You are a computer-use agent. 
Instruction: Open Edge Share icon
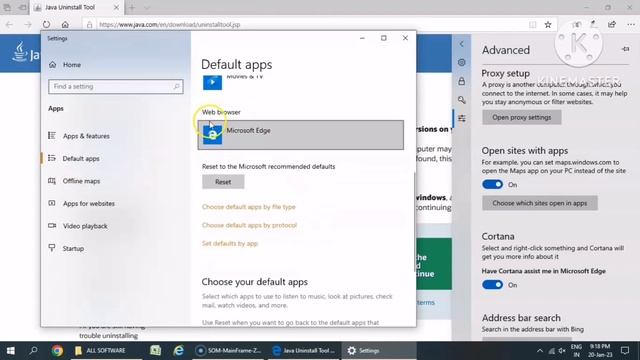click(611, 24)
